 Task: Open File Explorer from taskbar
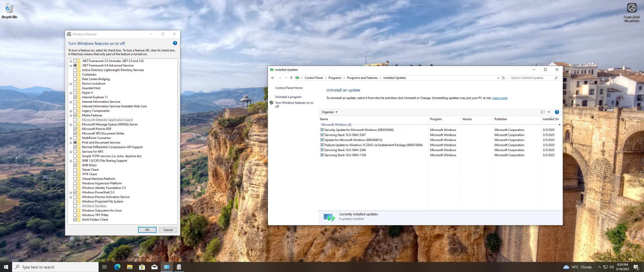pyautogui.click(x=130, y=267)
